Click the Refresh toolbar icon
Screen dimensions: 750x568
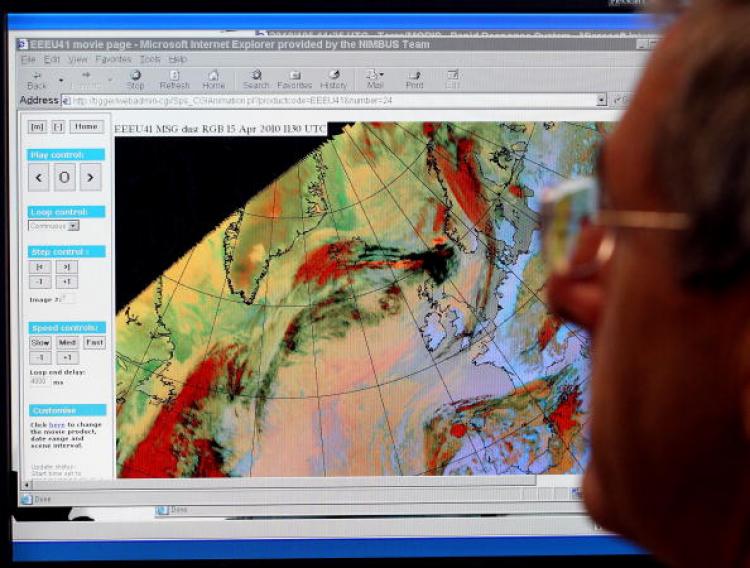(x=174, y=78)
